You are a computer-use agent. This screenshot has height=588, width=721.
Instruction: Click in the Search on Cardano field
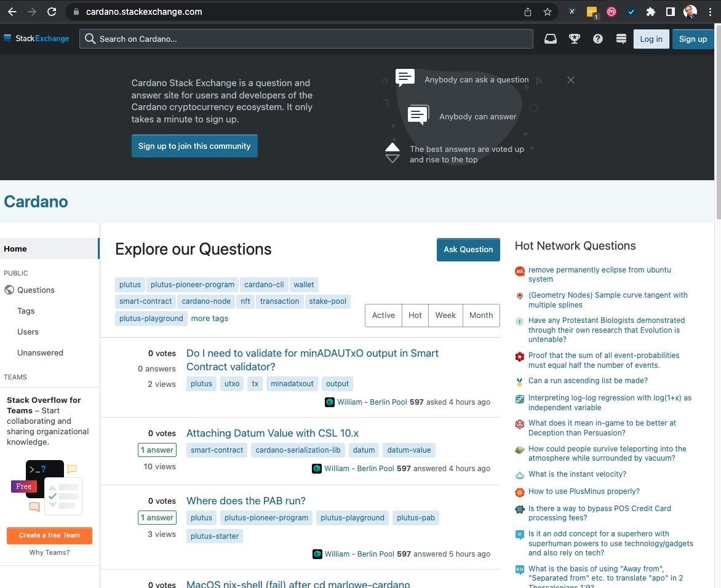pyautogui.click(x=306, y=39)
